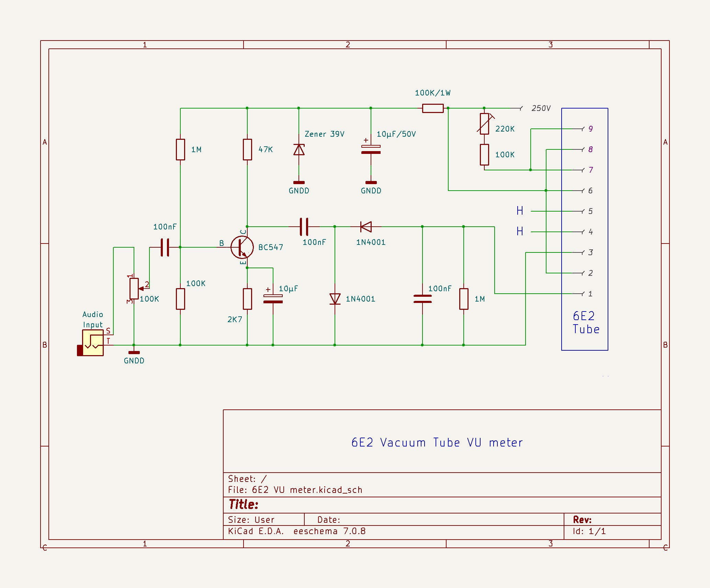This screenshot has width=710, height=588.
Task: Click the 100K/1W resistor symbol
Action: [x=433, y=108]
